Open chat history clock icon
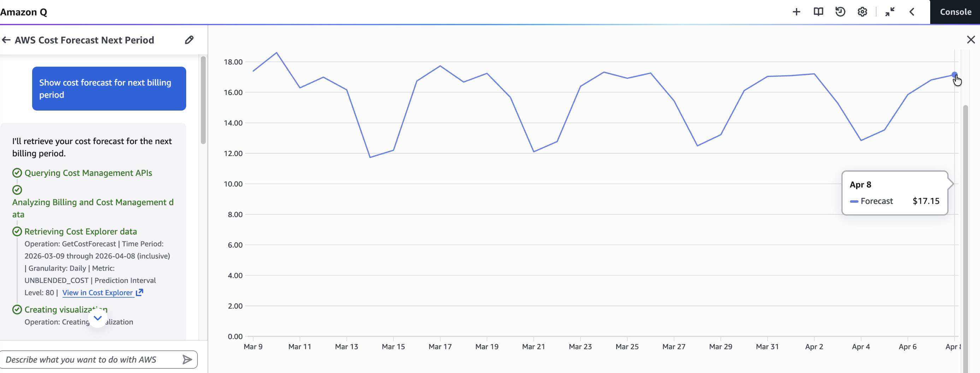Screen dimensions: 980x373 pos(840,12)
